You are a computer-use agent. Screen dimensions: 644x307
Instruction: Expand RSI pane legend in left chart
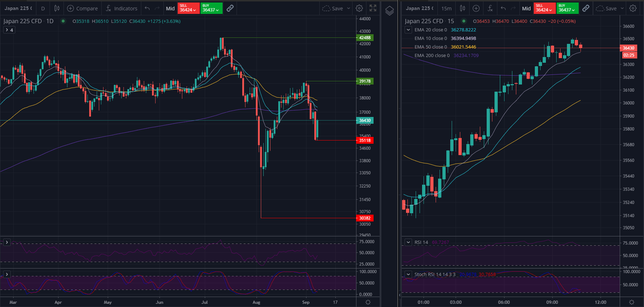7,242
